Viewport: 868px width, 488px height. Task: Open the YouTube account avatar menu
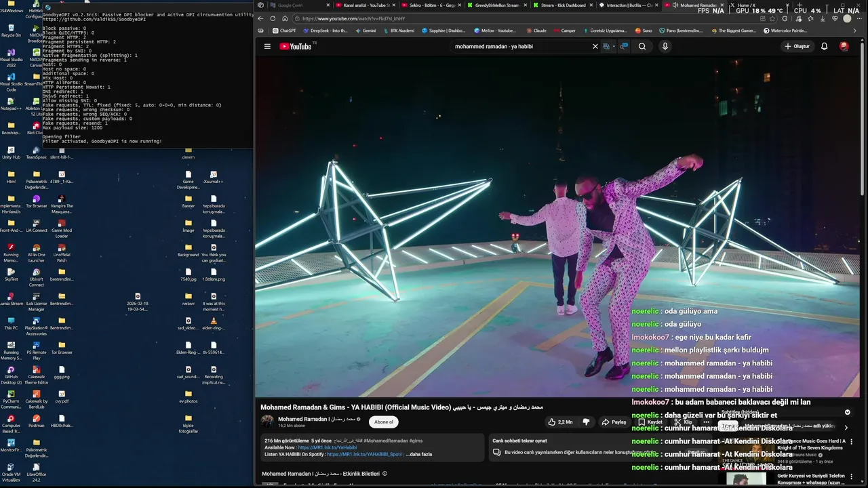point(844,46)
